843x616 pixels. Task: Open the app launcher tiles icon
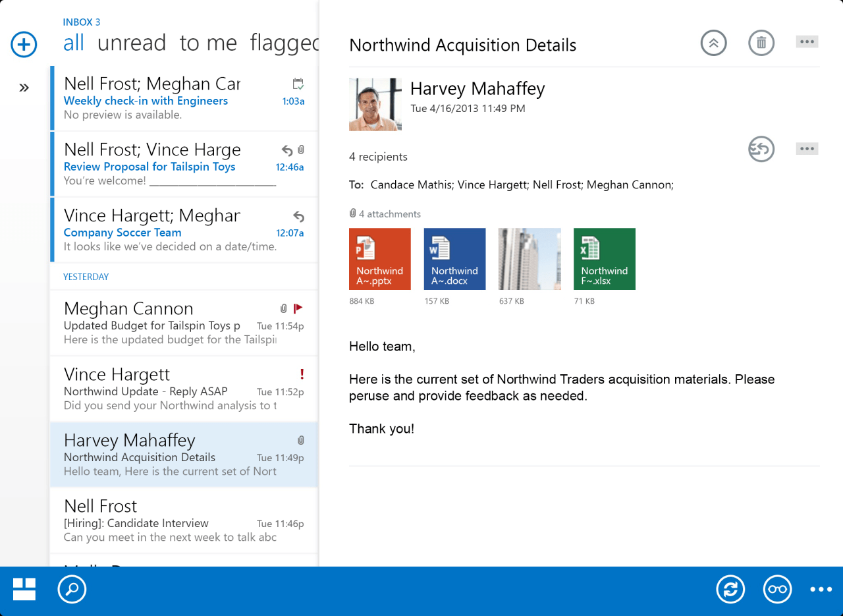pyautogui.click(x=24, y=590)
